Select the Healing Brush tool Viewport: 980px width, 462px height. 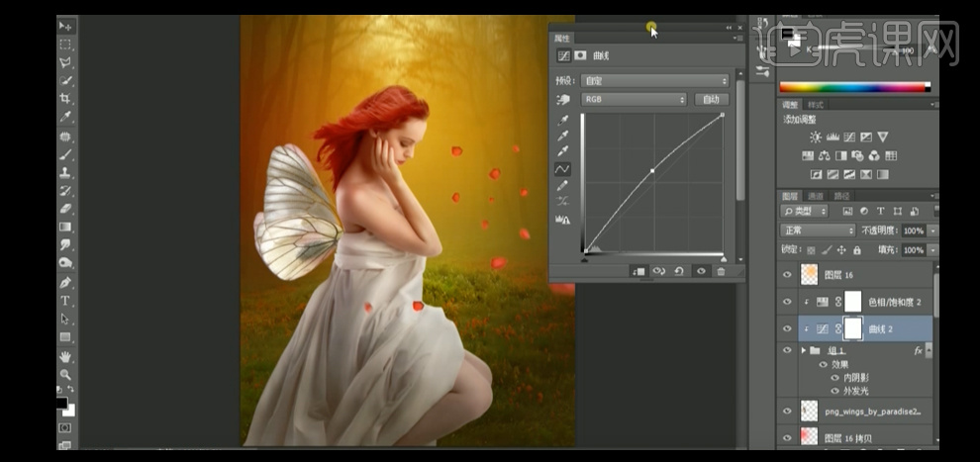(65, 137)
